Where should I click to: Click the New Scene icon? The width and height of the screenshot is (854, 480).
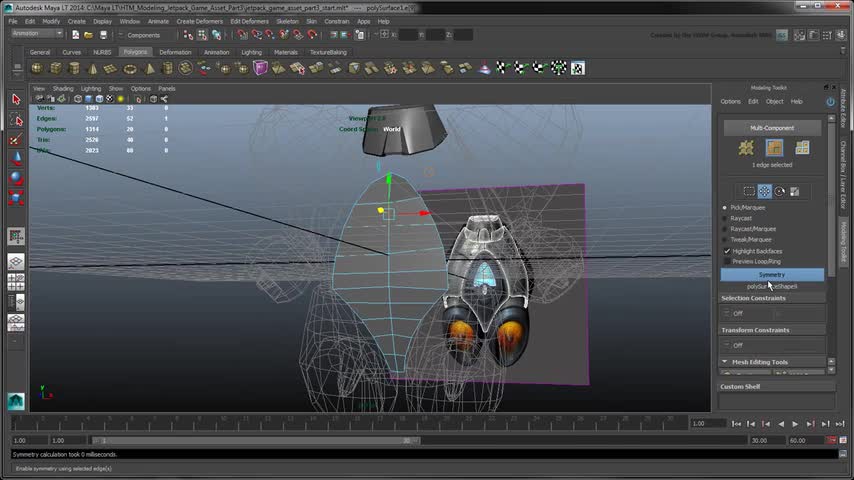76,35
